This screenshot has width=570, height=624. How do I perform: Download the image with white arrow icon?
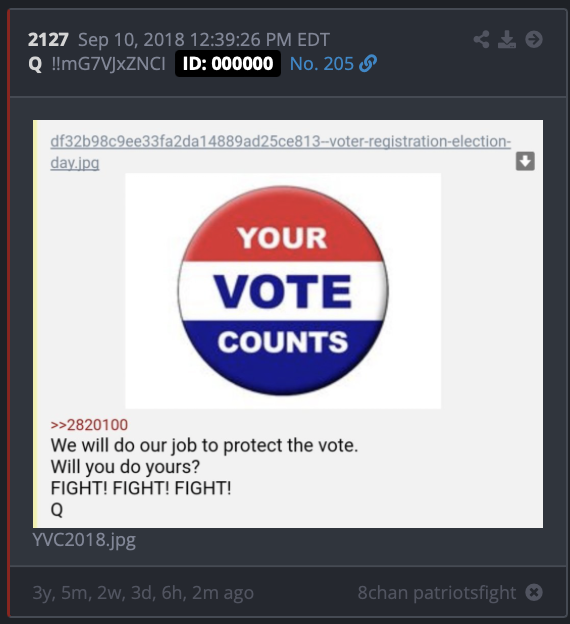tap(525, 161)
